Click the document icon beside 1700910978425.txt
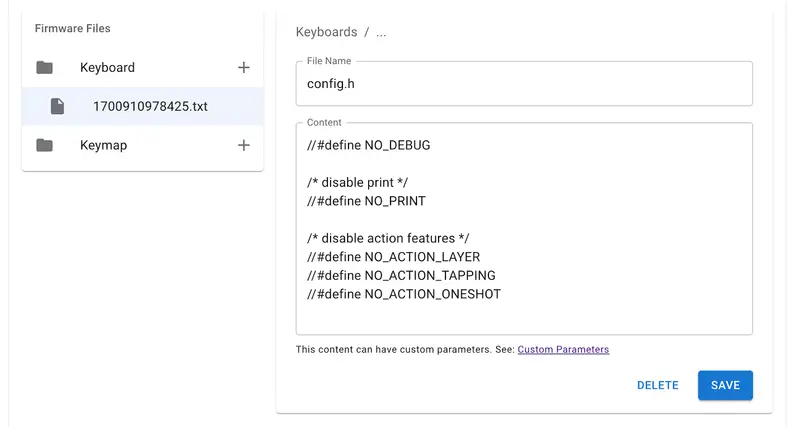The image size is (800, 427). tap(58, 106)
